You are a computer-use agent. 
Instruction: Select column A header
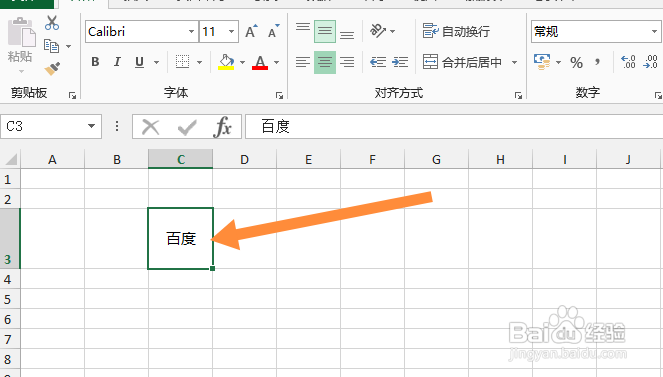click(52, 159)
